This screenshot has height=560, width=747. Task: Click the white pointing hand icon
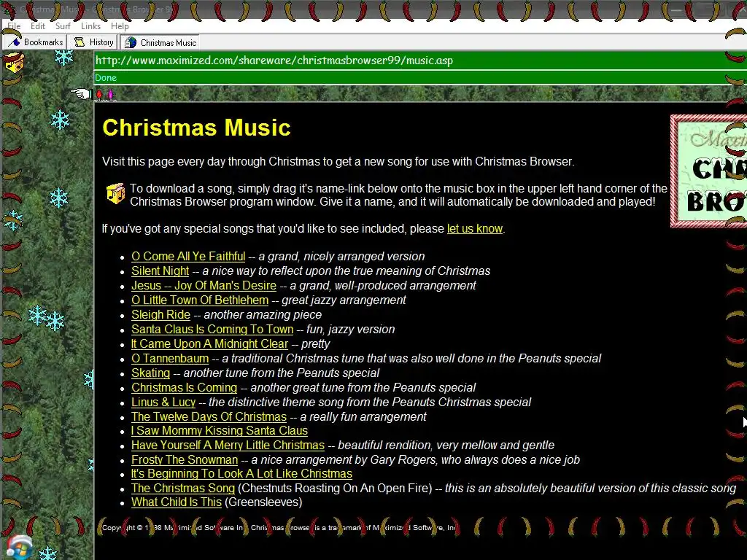pyautogui.click(x=81, y=94)
